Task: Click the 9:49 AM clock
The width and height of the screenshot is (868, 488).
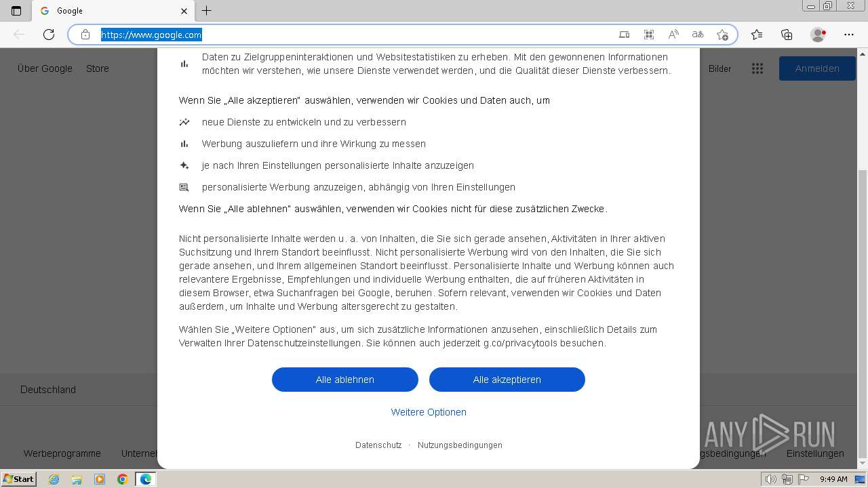Action: (x=833, y=479)
